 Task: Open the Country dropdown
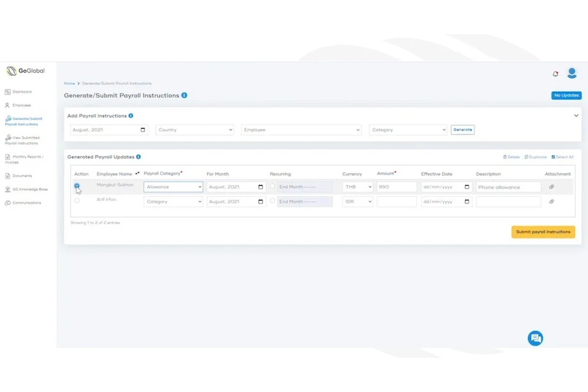coord(195,130)
